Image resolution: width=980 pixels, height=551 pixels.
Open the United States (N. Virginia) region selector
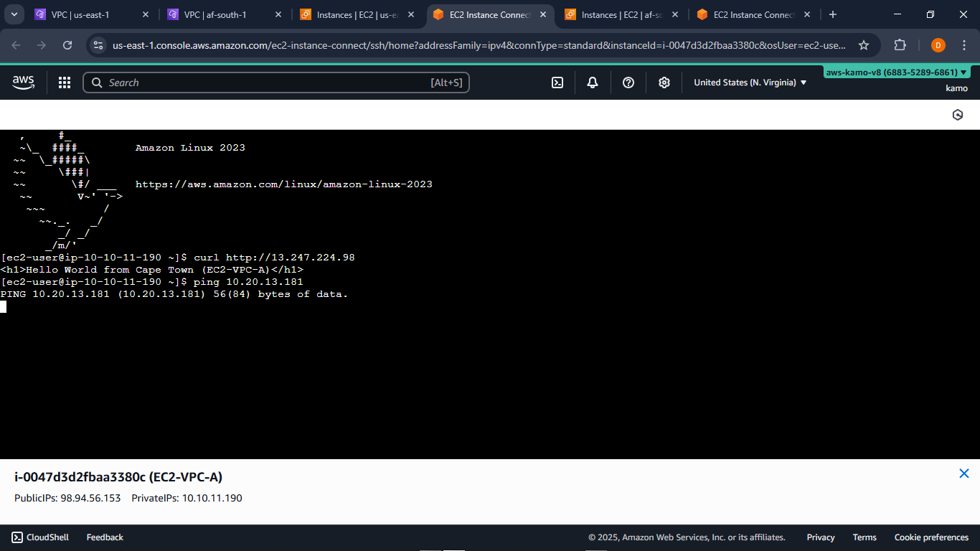pos(748,82)
